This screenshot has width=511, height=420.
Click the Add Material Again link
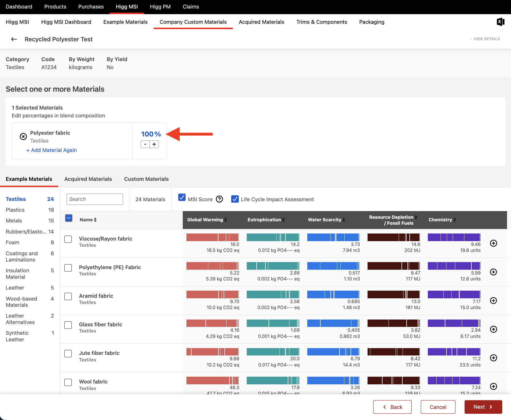tap(51, 150)
